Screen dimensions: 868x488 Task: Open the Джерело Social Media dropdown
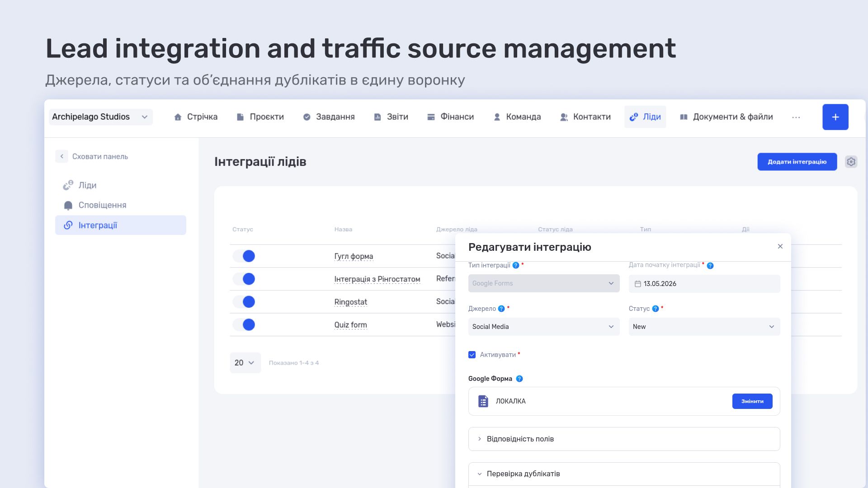[x=544, y=327]
